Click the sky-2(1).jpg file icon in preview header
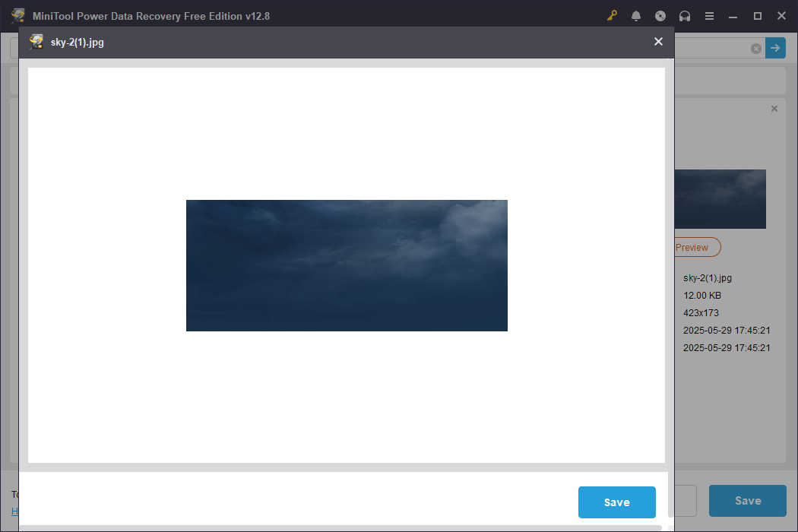 coord(36,42)
